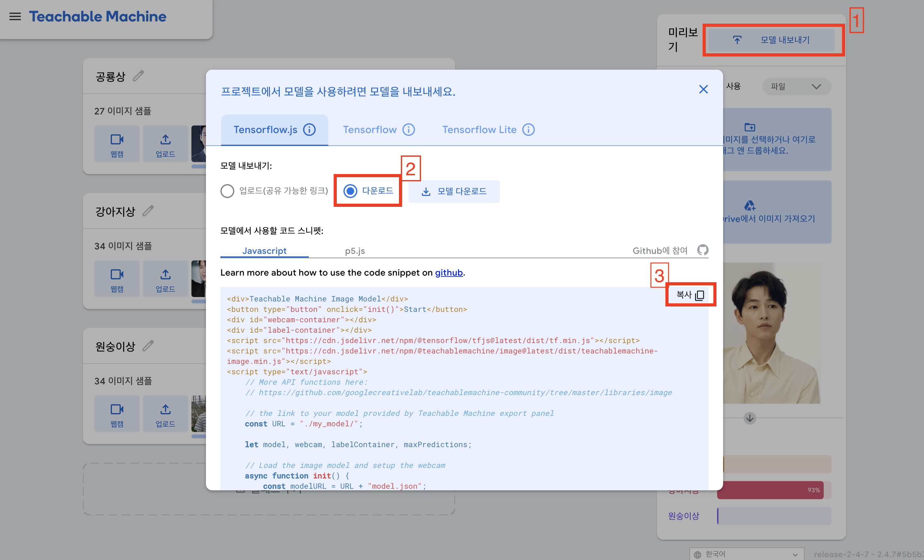Click webcam button in 강아지상 class
The width and height of the screenshot is (924, 560).
(x=117, y=279)
